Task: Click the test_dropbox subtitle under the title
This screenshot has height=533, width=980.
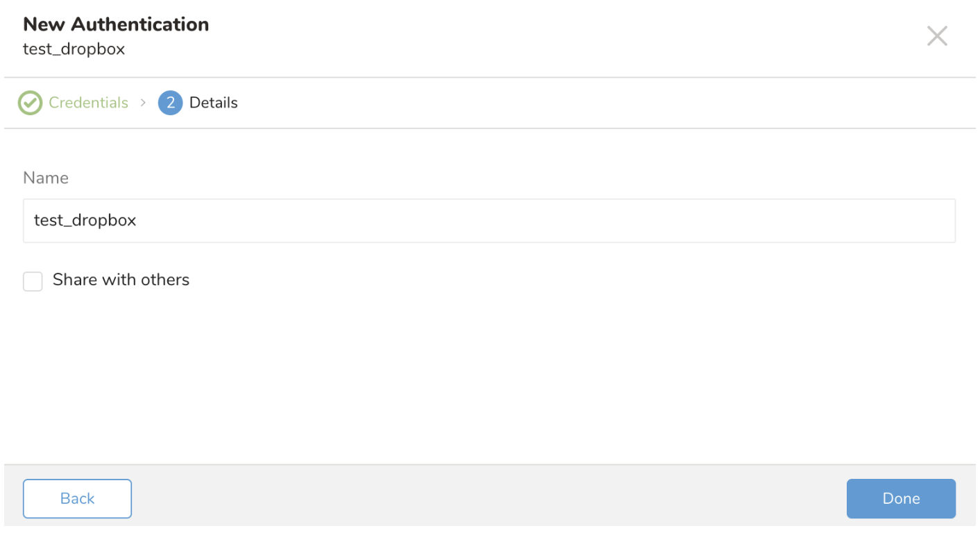Action: click(74, 49)
